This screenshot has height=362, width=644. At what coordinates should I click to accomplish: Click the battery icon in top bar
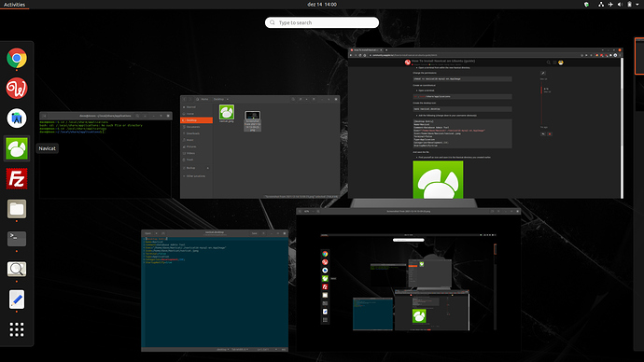click(629, 5)
